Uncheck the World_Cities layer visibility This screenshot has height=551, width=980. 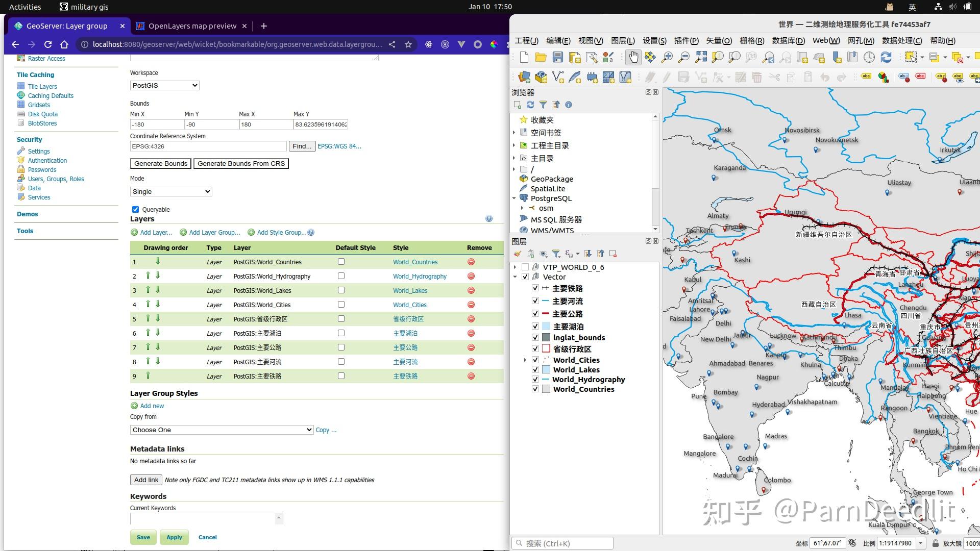(x=535, y=360)
